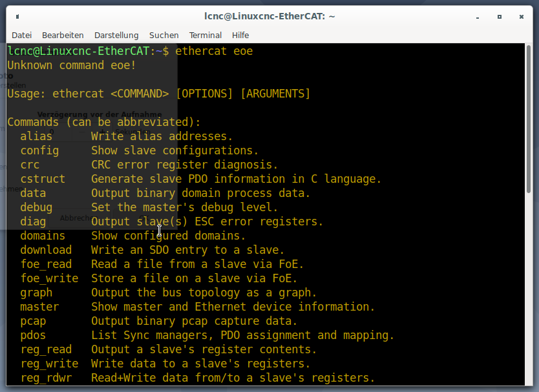This screenshot has width=539, height=392.
Task: Click the 'Unknown command eoe!' line
Action: point(72,65)
